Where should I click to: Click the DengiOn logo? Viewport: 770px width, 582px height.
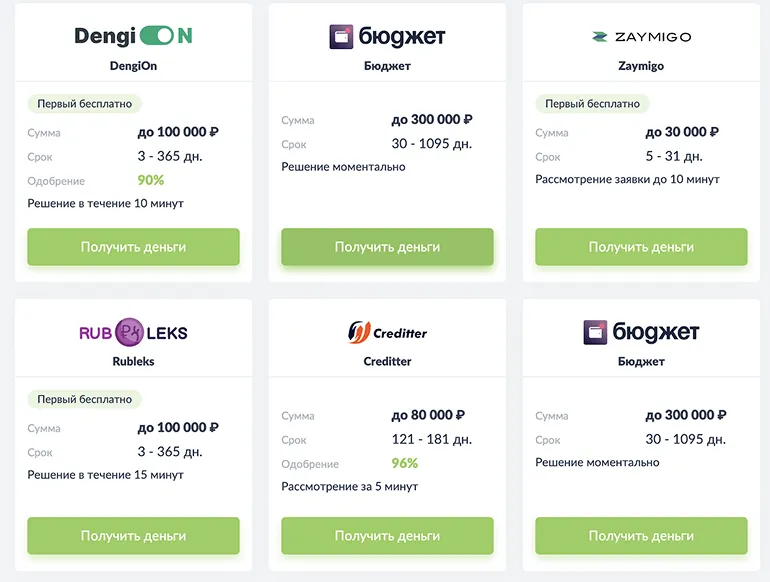click(x=133, y=37)
